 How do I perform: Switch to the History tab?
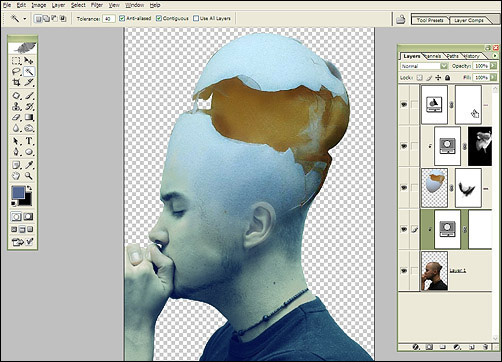(471, 56)
